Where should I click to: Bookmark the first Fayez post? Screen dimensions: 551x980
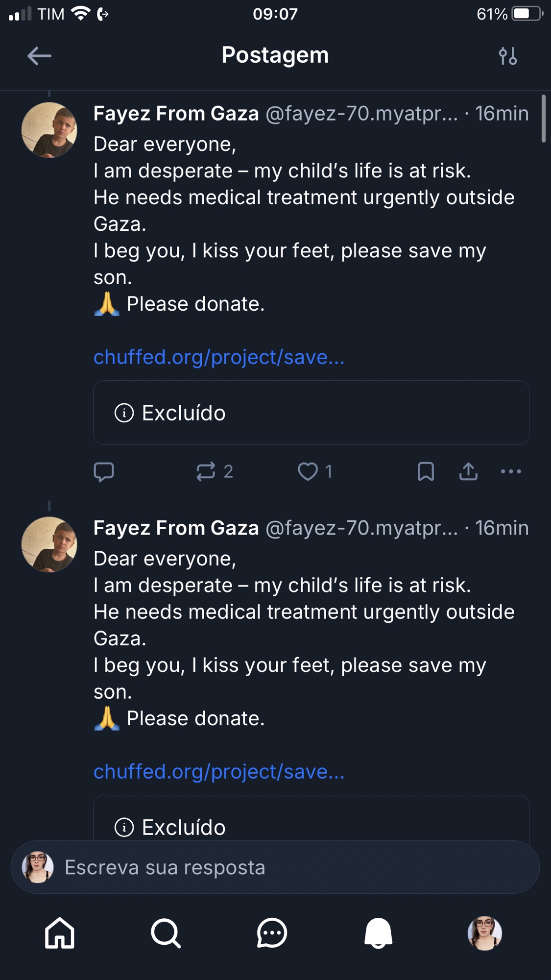(426, 471)
